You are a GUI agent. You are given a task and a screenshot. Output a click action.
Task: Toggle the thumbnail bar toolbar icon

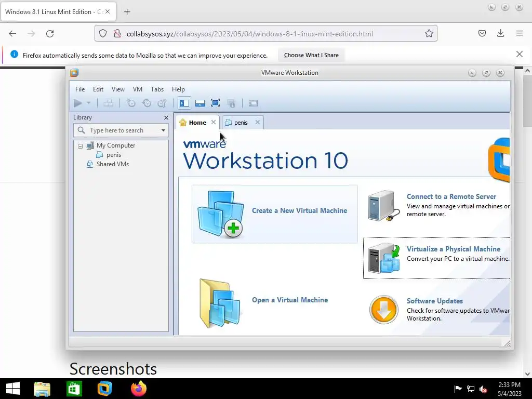click(x=200, y=103)
